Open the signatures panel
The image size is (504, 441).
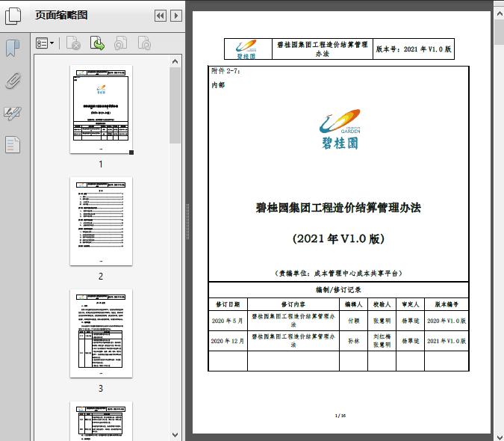point(13,113)
